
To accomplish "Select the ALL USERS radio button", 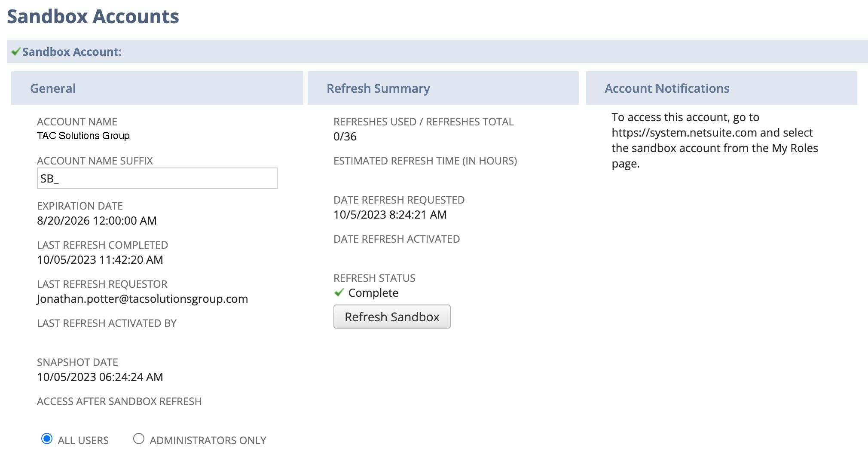I will [47, 439].
